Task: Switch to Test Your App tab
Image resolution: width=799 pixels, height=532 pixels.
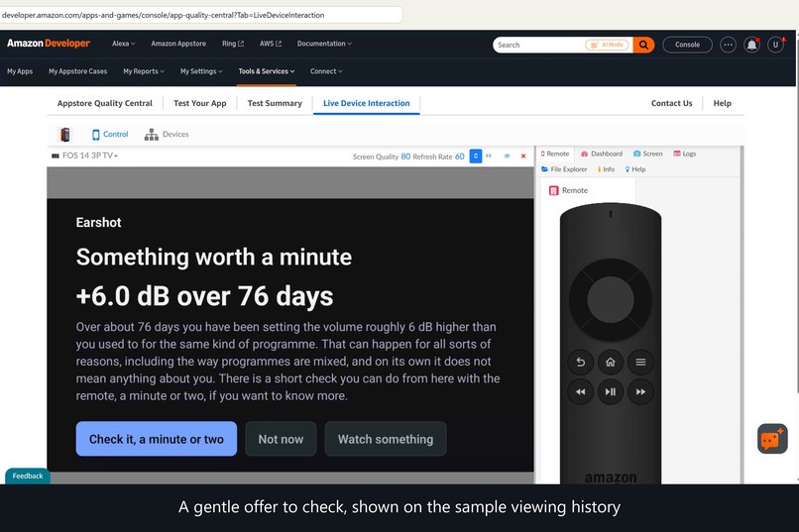Action: tap(200, 103)
